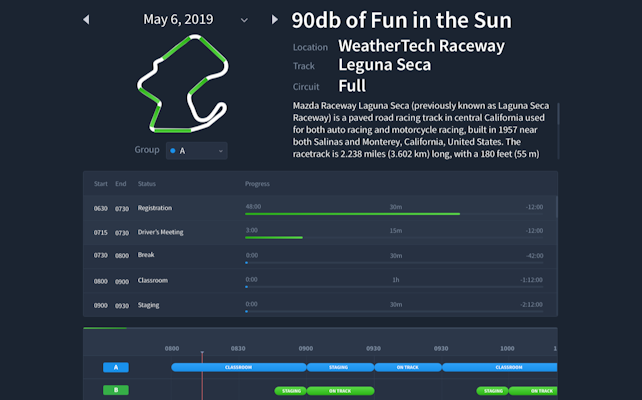Click the -1:12:00 remaining time for Classroom
The height and width of the screenshot is (400, 642).
pyautogui.click(x=531, y=280)
